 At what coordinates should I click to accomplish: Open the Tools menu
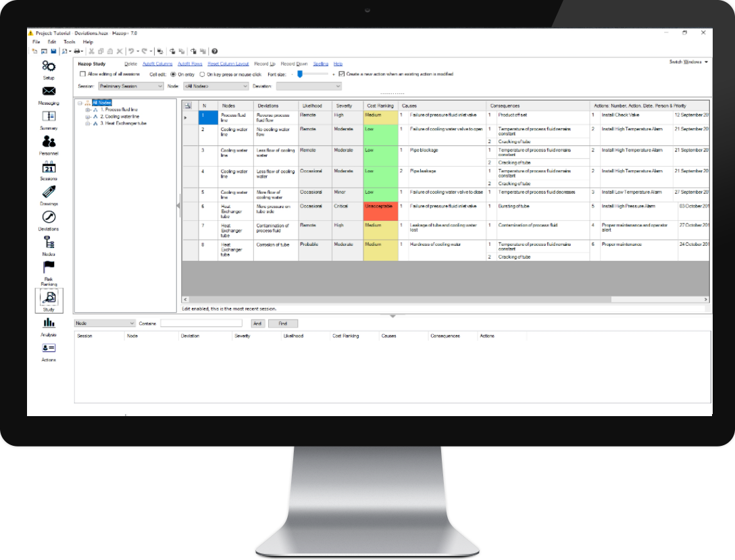(70, 42)
